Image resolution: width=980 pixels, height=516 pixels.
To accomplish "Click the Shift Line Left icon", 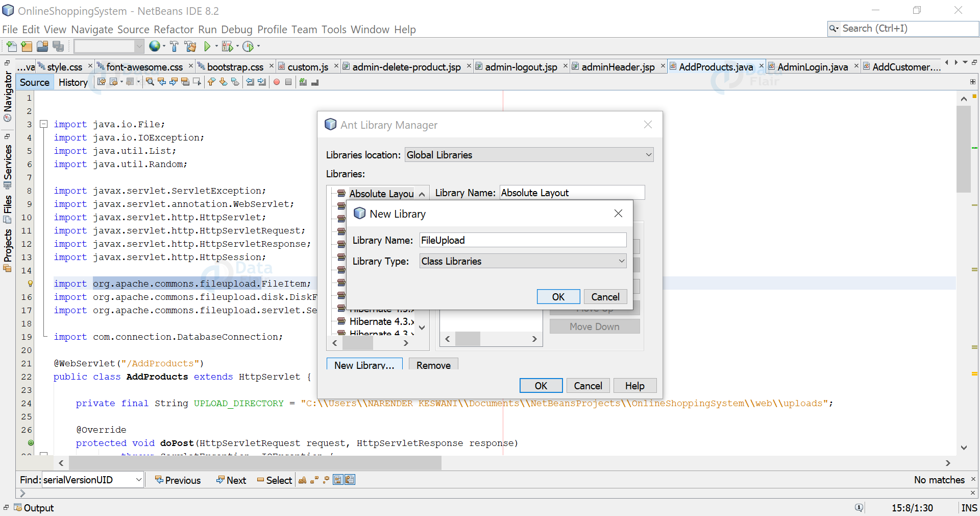I will click(250, 82).
